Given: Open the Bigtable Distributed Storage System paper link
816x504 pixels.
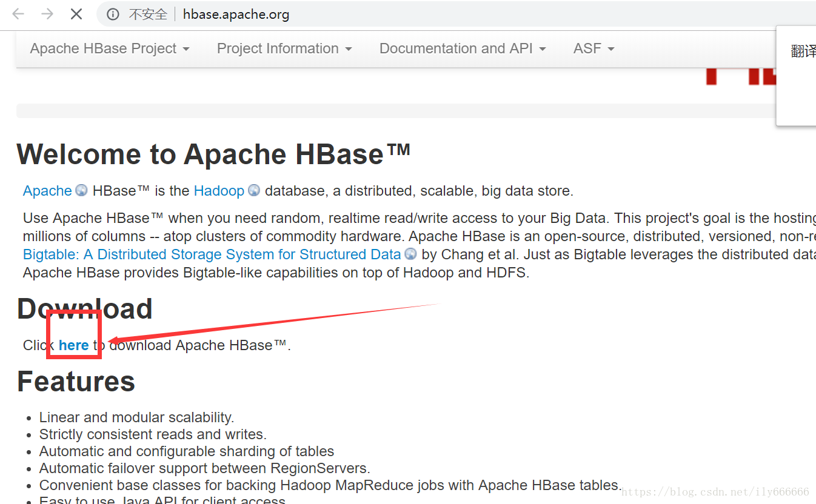Looking at the screenshot, I should tap(212, 254).
